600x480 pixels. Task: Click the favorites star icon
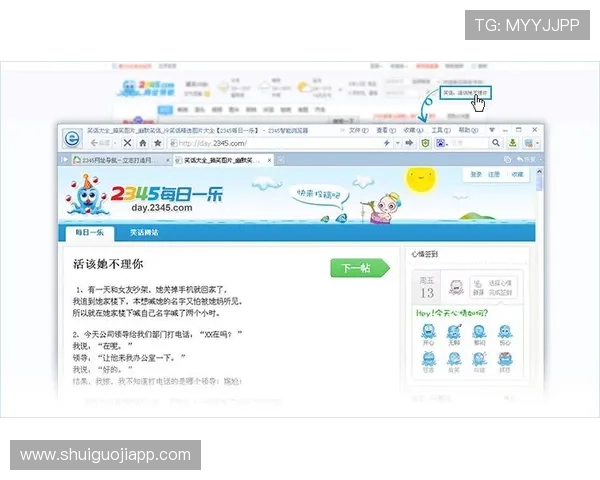click(x=158, y=143)
